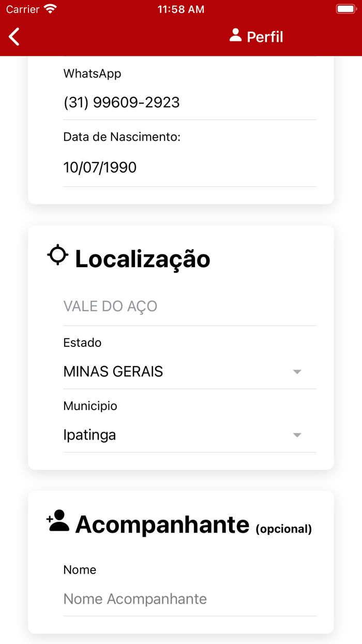Tap the Wi-Fi icon in the status bar

[x=49, y=8]
